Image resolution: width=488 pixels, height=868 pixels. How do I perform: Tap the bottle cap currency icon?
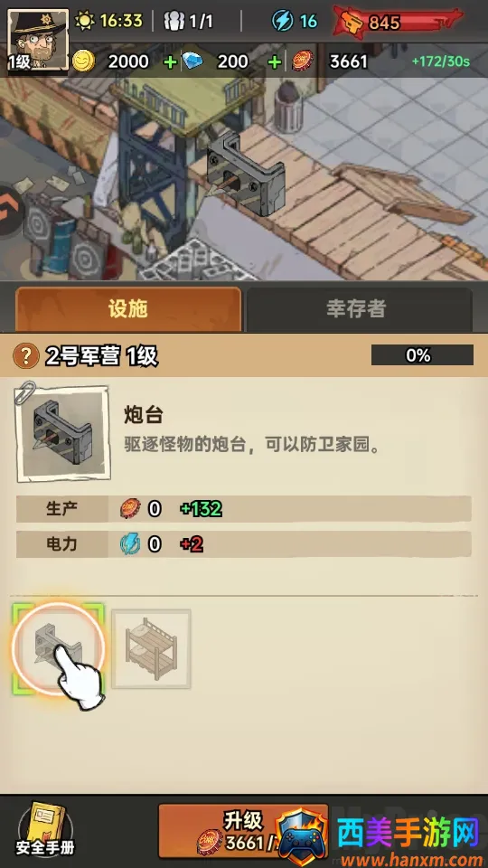(302, 61)
